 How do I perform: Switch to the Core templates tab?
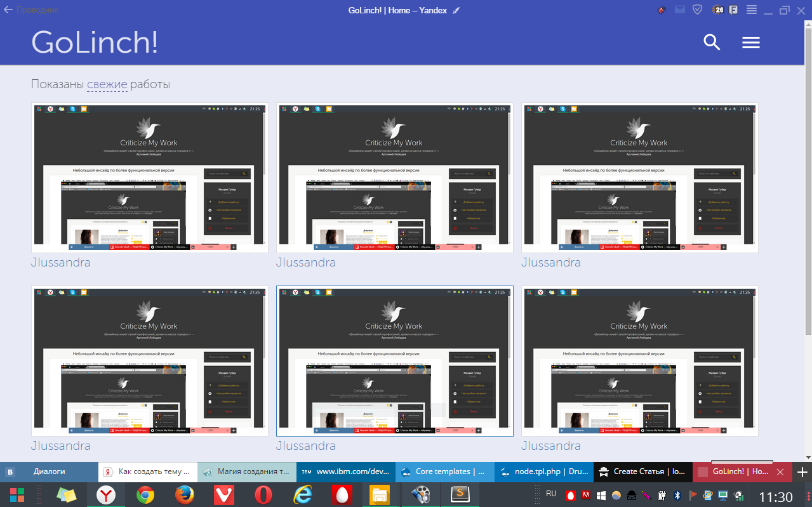(x=445, y=471)
